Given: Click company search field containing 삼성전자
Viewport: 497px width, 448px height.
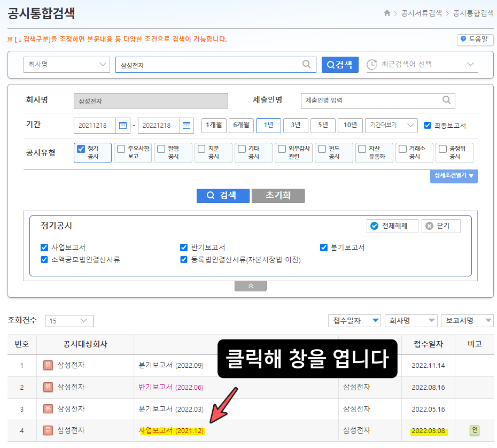Looking at the screenshot, I should (215, 65).
